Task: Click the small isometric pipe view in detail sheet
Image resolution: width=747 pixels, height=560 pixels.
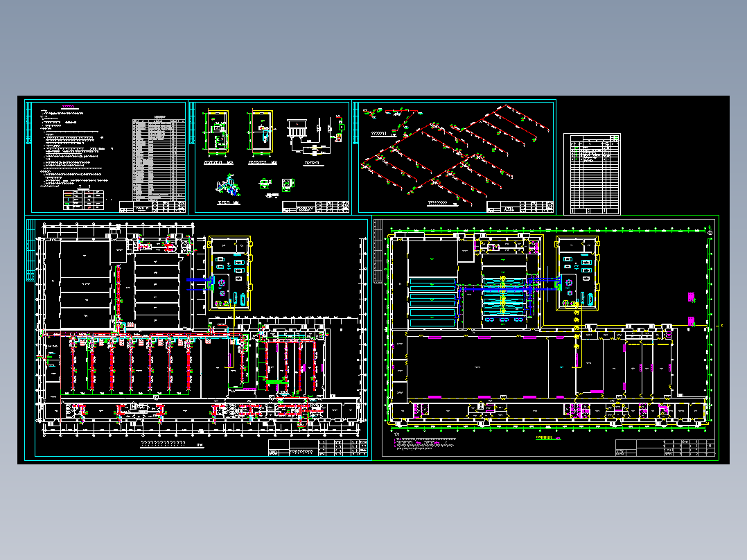Action: coord(229,185)
